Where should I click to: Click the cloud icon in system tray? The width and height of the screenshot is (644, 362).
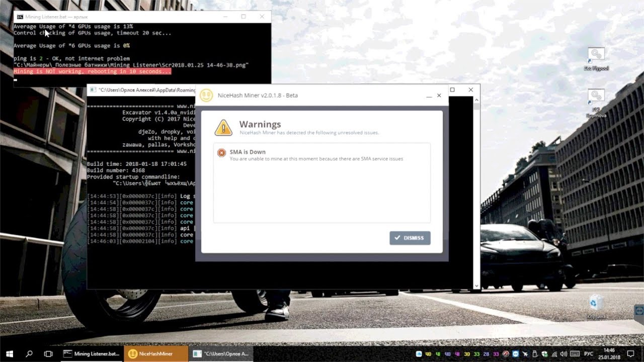click(x=419, y=354)
